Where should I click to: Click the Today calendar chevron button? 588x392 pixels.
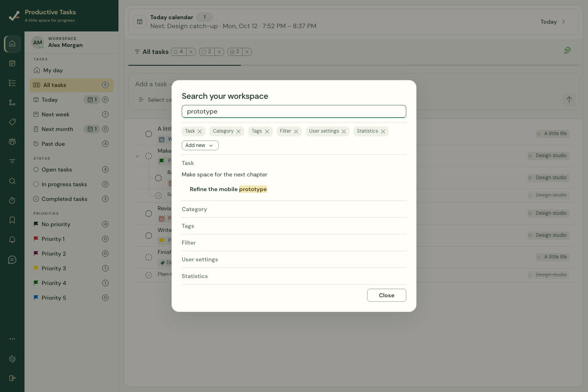coord(563,22)
